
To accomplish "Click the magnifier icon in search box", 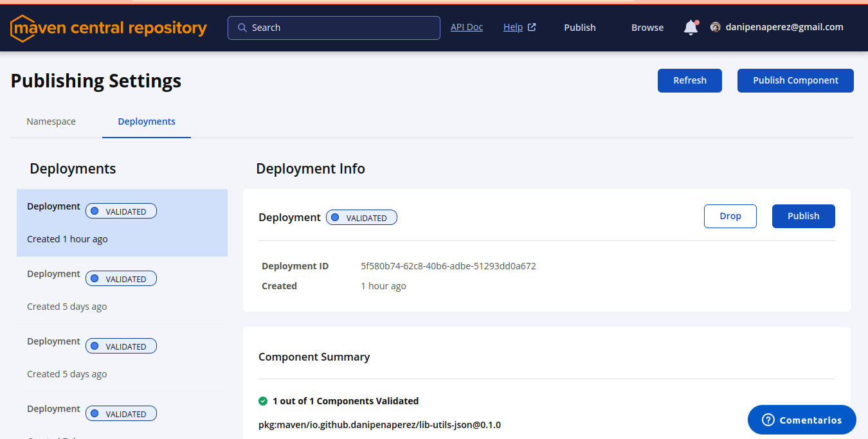I will tap(242, 28).
